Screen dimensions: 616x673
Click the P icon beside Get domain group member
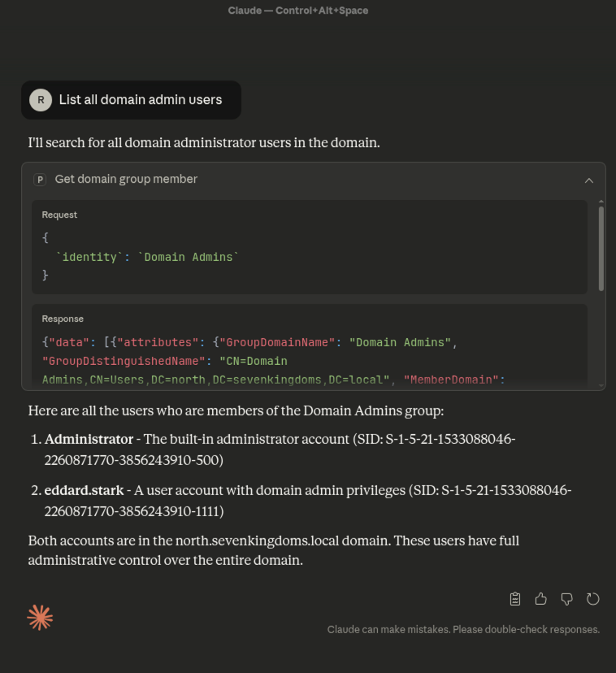point(40,180)
